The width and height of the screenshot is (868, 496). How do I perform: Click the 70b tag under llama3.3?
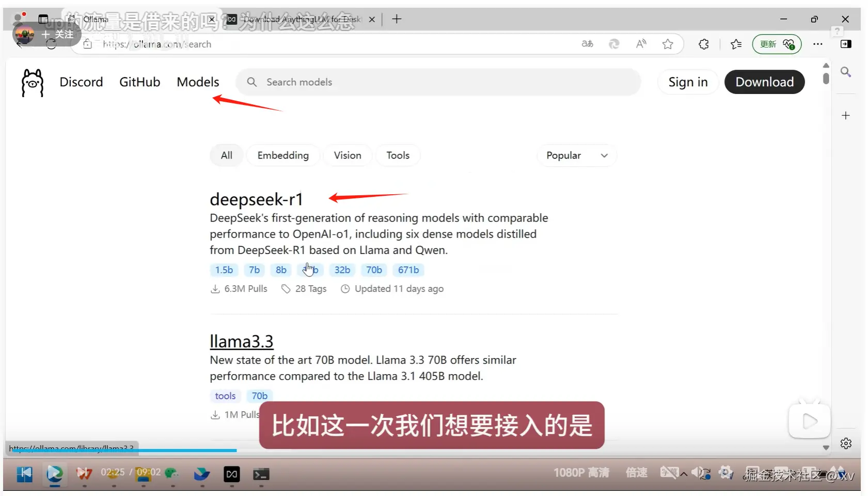[259, 396]
